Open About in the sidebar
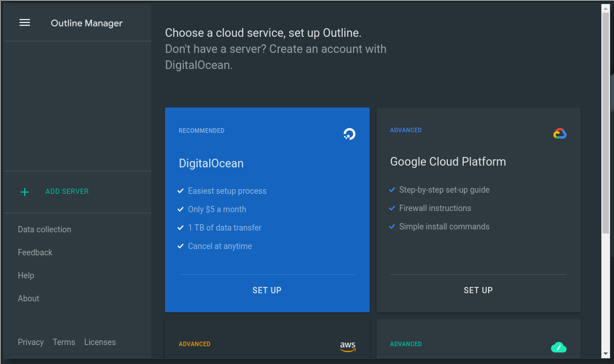Image resolution: width=614 pixels, height=364 pixels. click(x=28, y=298)
